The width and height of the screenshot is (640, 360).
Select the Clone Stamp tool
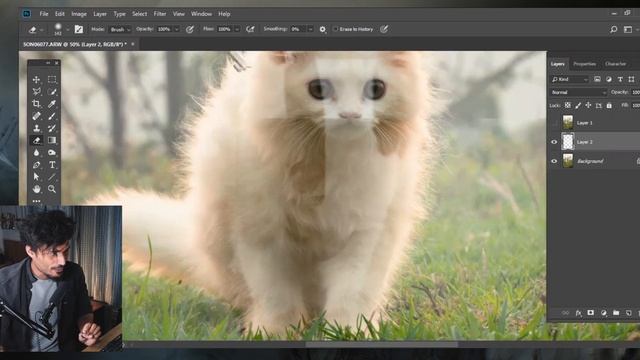point(36,128)
